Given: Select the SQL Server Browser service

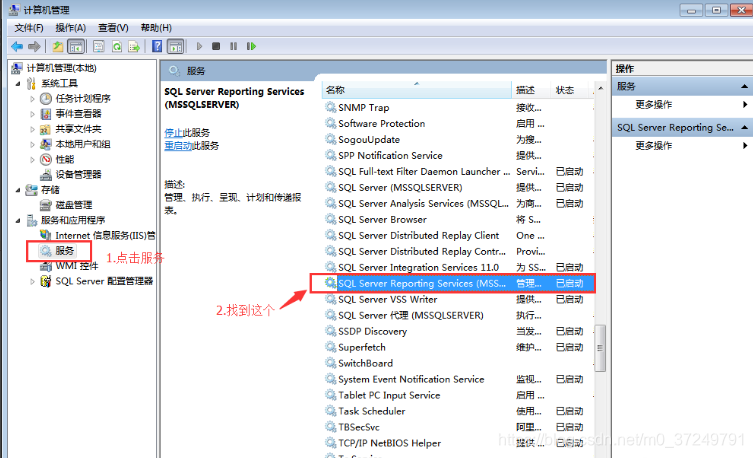Looking at the screenshot, I should tap(459, 219).
